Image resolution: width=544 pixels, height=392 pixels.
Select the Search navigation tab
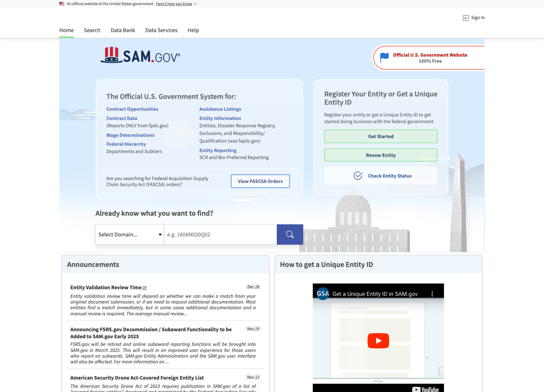92,30
